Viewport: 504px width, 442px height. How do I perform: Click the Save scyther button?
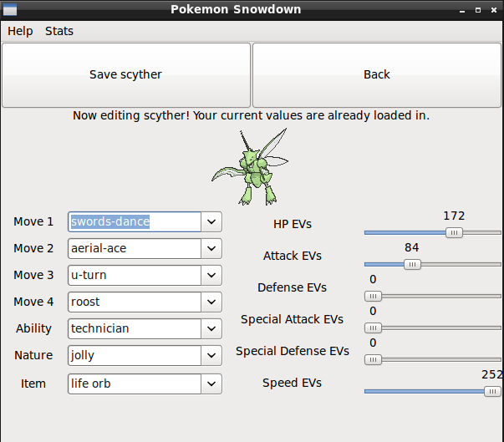point(126,75)
